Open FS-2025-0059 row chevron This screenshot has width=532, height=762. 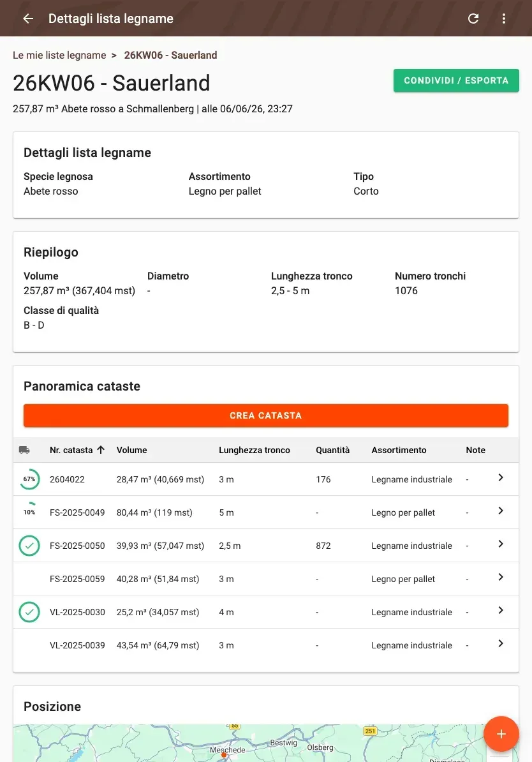500,577
